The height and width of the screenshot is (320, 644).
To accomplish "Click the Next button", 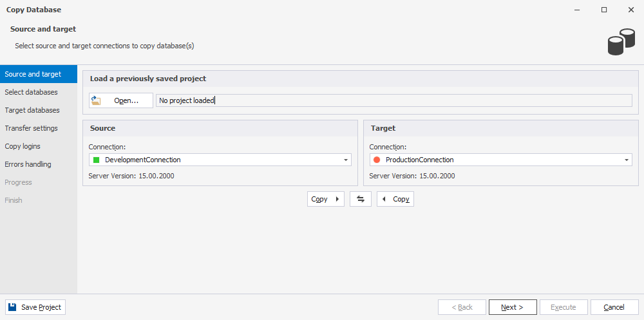I will coord(513,307).
